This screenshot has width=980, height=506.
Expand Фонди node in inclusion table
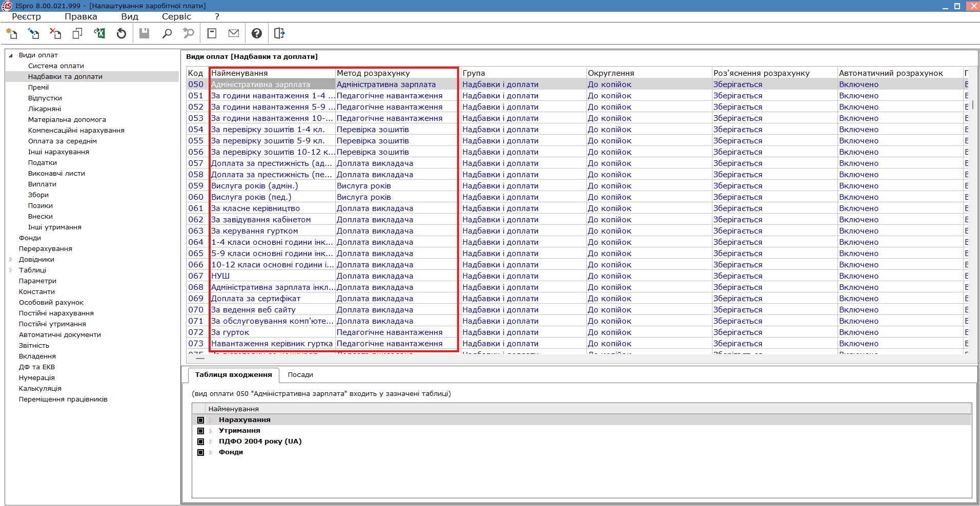click(211, 452)
